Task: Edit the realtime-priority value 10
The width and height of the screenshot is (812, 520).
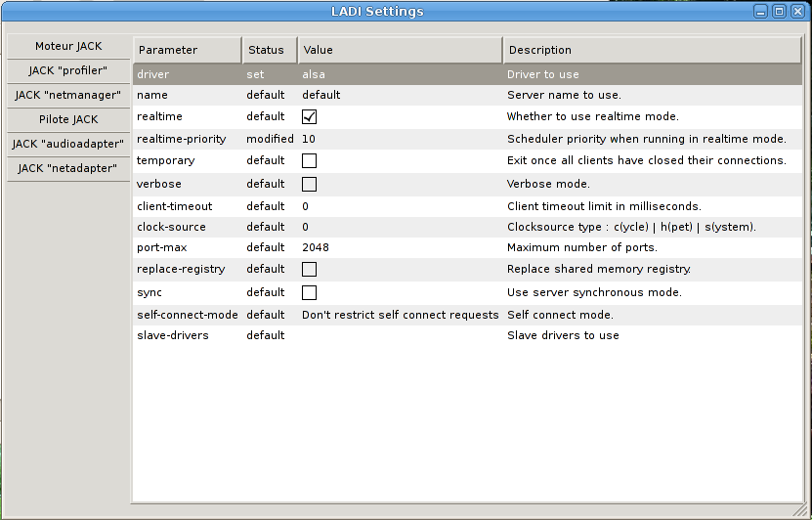Action: click(400, 139)
